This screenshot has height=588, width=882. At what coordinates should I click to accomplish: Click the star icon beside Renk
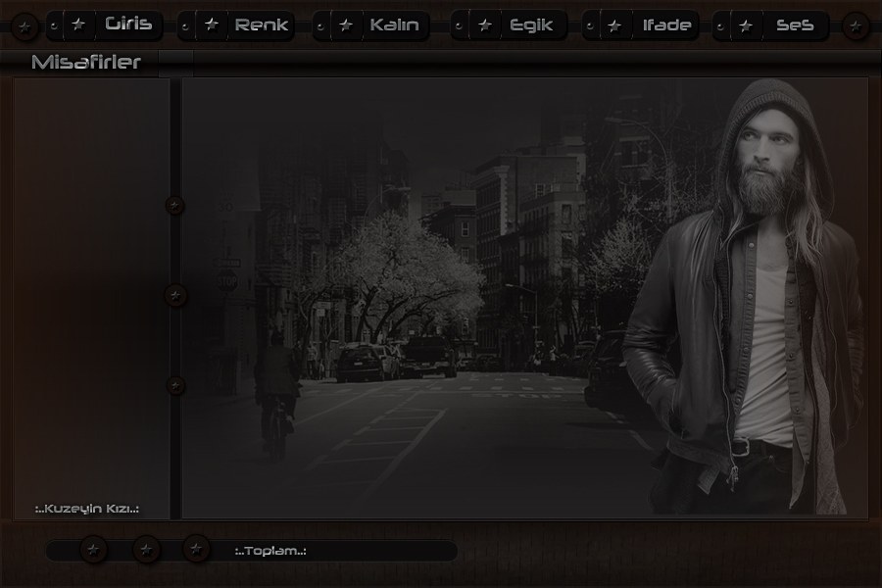[x=211, y=24]
